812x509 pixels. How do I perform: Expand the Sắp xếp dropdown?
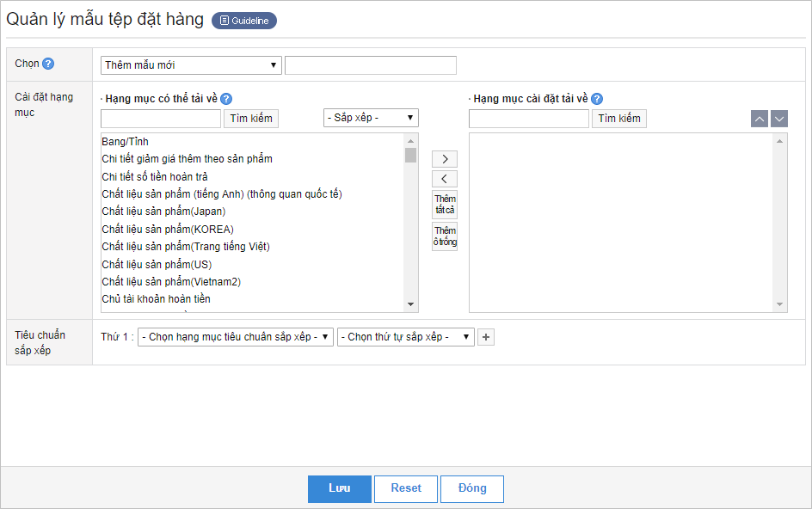[x=371, y=118]
